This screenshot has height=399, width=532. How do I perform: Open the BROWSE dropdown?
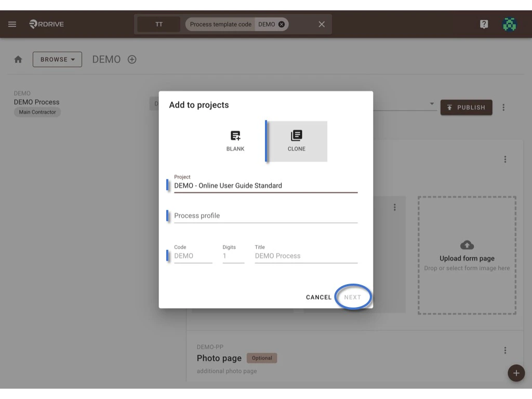click(57, 59)
